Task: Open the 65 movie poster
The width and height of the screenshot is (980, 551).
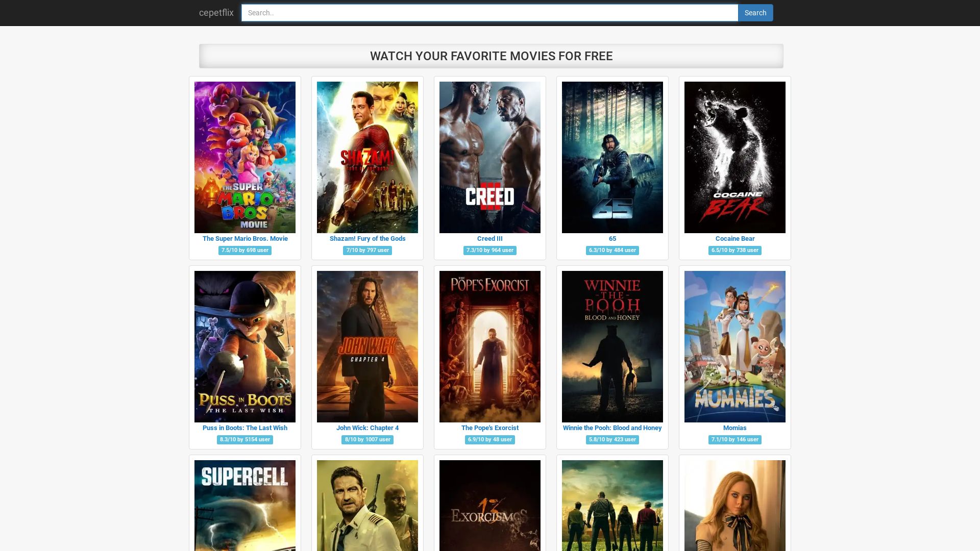Action: coord(612,157)
